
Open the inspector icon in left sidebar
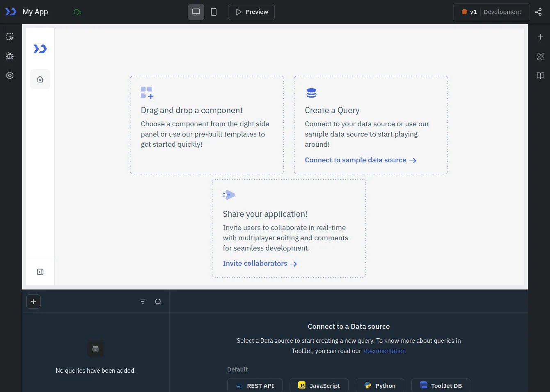click(10, 37)
